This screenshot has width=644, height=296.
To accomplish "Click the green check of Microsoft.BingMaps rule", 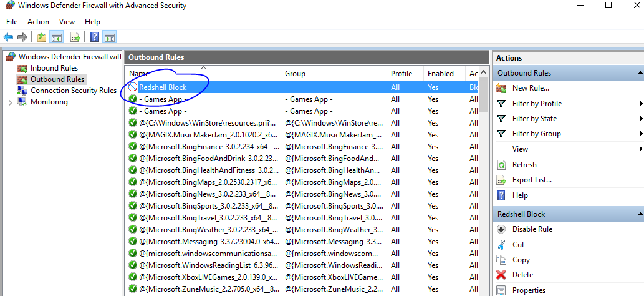I will point(132,182).
